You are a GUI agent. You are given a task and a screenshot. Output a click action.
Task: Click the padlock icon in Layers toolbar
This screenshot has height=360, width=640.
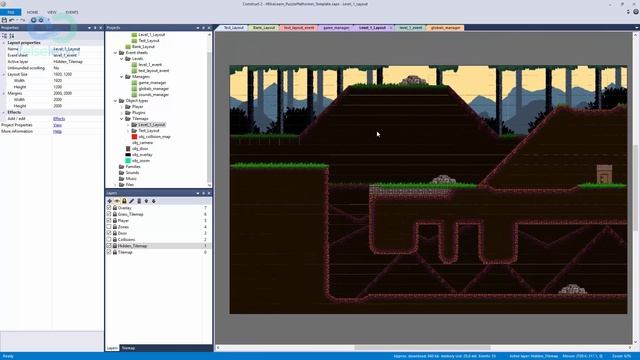[x=124, y=201]
